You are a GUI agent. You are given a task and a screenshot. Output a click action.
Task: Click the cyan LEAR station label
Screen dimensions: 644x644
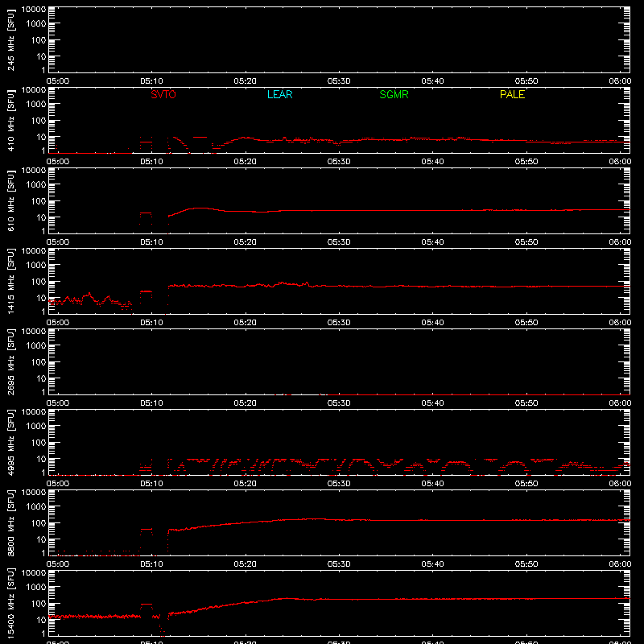coord(279,94)
